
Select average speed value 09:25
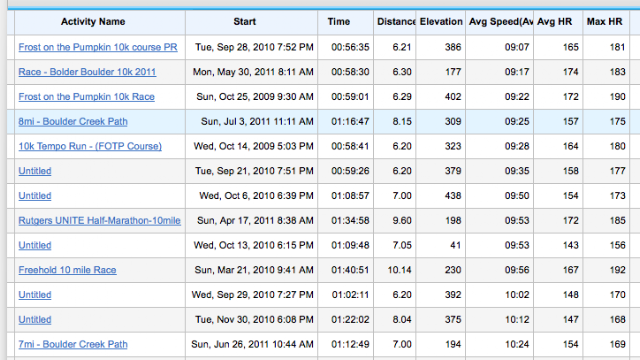[517, 122]
